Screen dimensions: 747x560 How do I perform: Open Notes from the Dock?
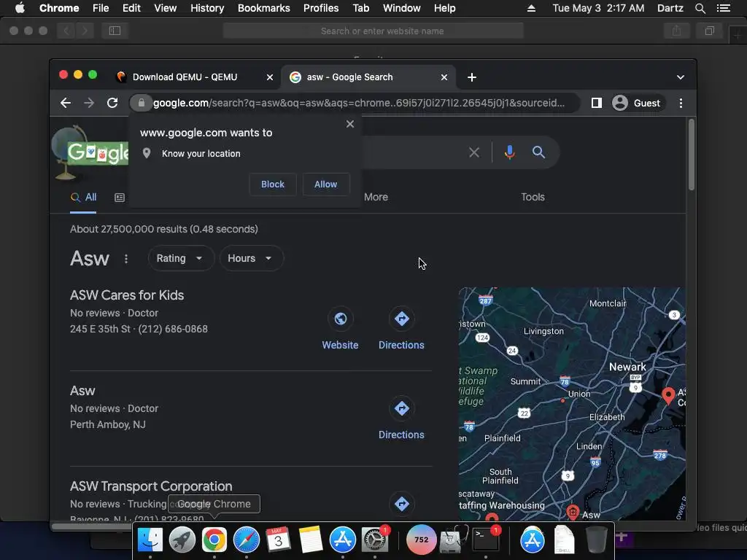(311, 540)
